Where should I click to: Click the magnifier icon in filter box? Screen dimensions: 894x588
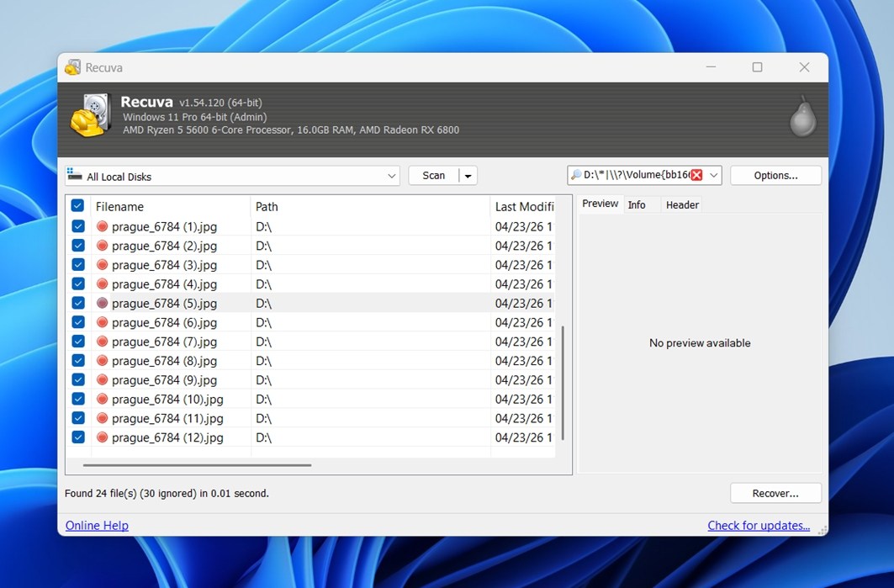(576, 175)
